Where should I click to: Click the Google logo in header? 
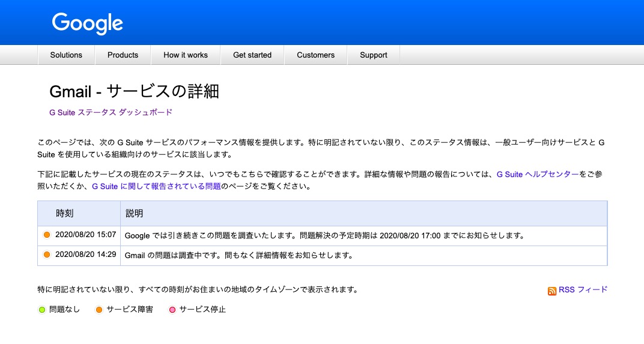pos(88,23)
